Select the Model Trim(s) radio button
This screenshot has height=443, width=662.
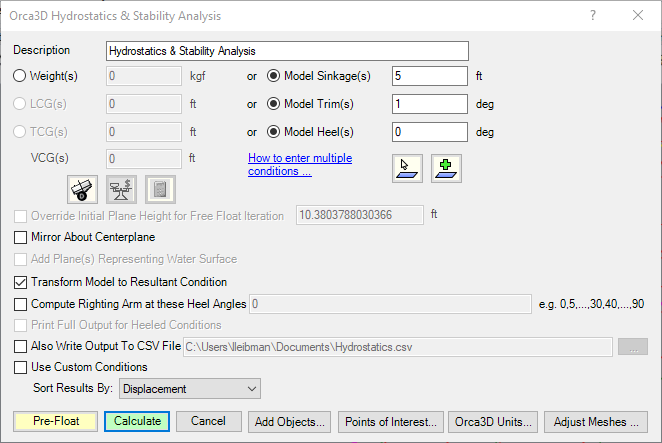point(274,104)
